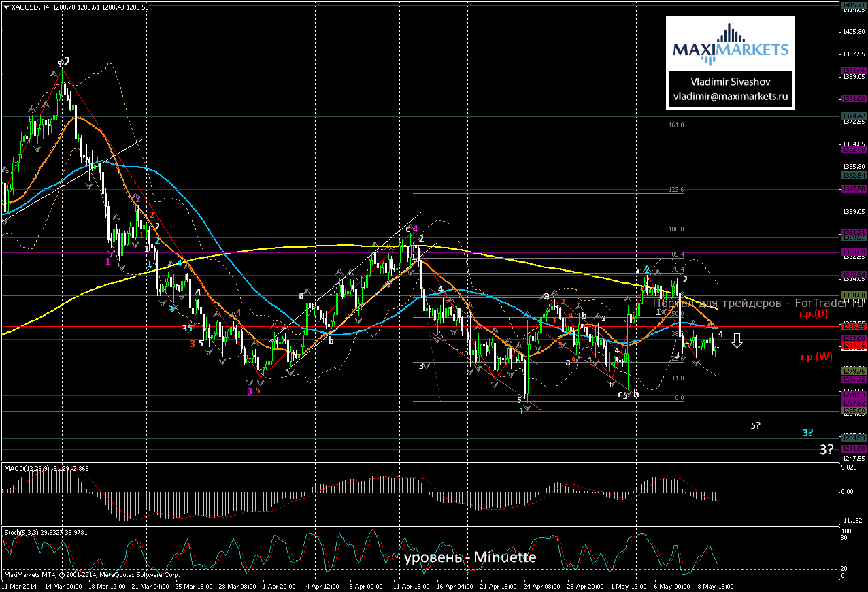Click the large white '3?' projection label
Image resolution: width=868 pixels, height=592 pixels.
click(x=827, y=449)
